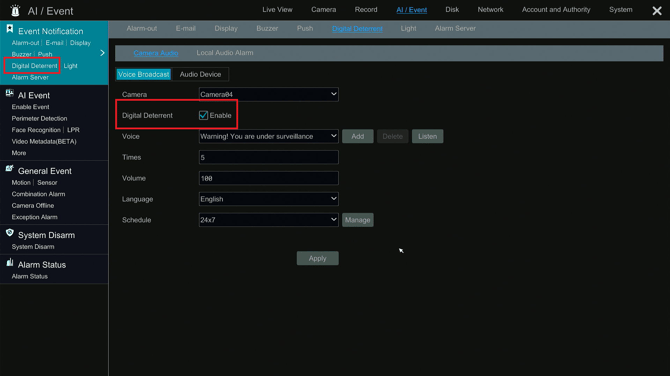The width and height of the screenshot is (670, 376).
Task: Go to Live View in the top menu
Action: tap(277, 10)
